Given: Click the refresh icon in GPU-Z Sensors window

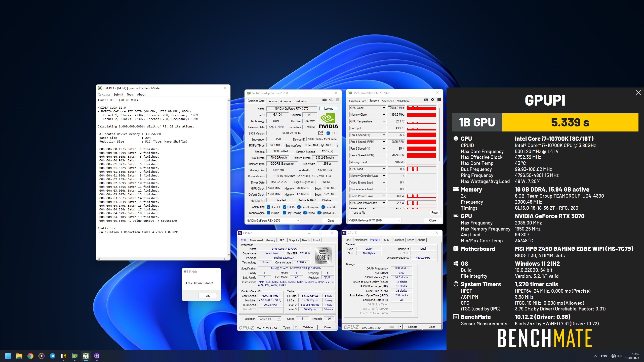Looking at the screenshot, I should click(x=432, y=100).
